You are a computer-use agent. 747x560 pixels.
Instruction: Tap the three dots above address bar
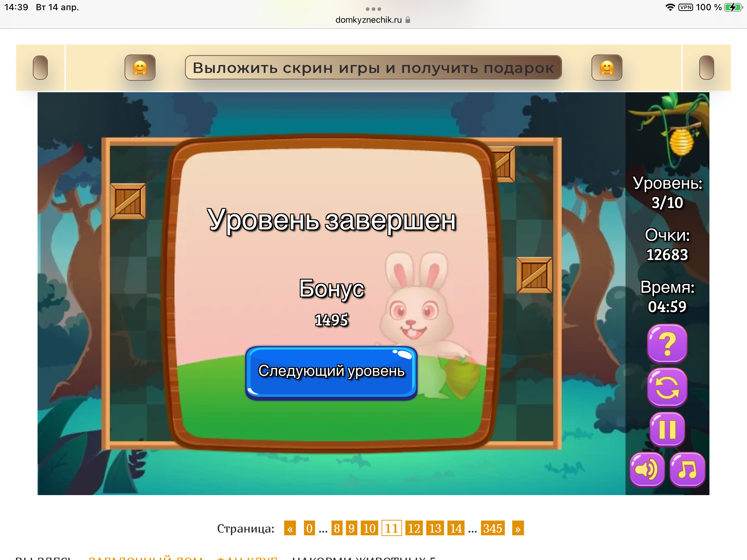[373, 9]
